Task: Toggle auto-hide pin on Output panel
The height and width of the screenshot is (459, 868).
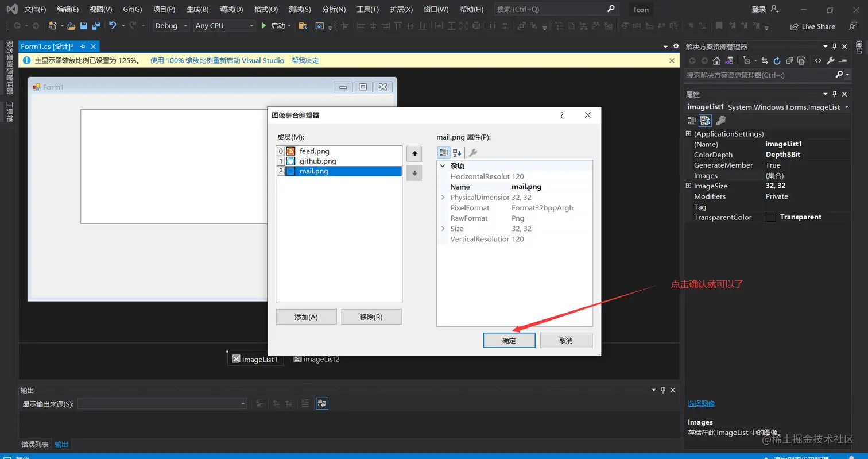Action: click(x=663, y=390)
